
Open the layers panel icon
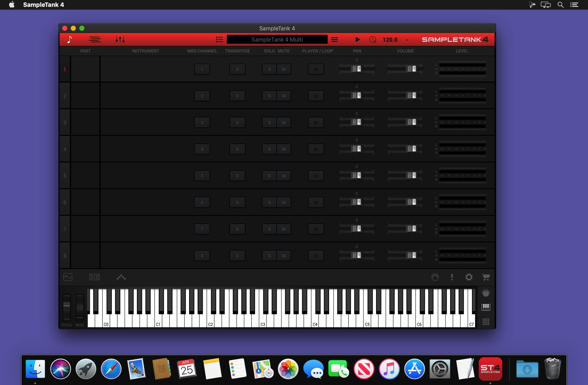pyautogui.click(x=121, y=277)
